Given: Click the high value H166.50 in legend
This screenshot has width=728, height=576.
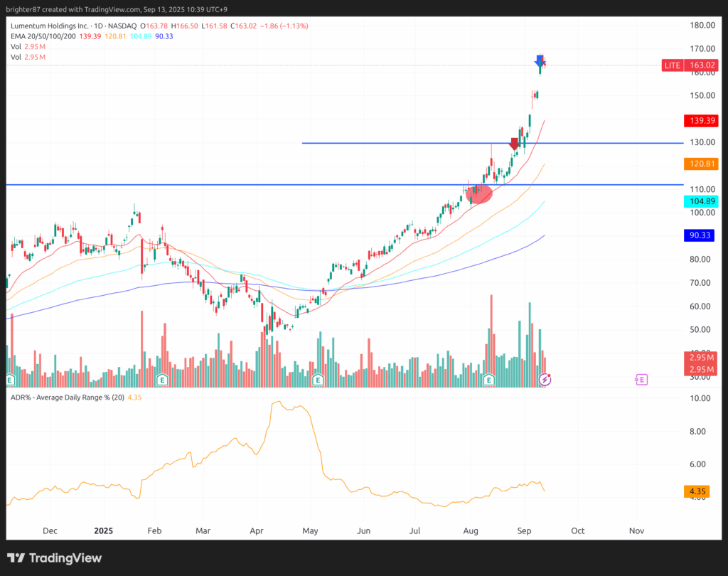Looking at the screenshot, I should coord(184,26).
